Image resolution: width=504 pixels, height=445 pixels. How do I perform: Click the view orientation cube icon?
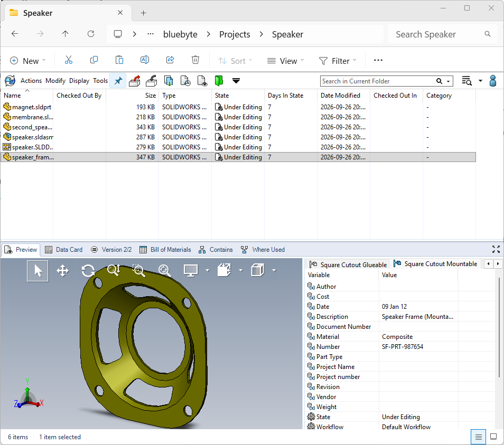(x=224, y=270)
